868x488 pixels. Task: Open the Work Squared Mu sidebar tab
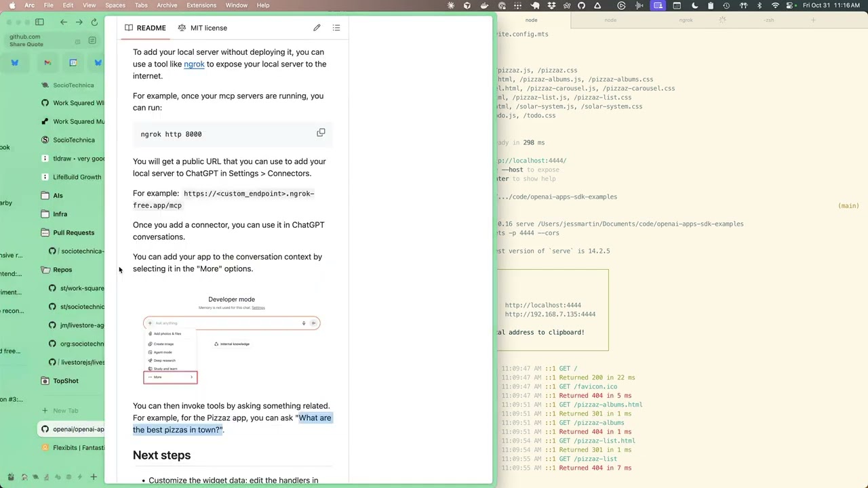click(73, 121)
